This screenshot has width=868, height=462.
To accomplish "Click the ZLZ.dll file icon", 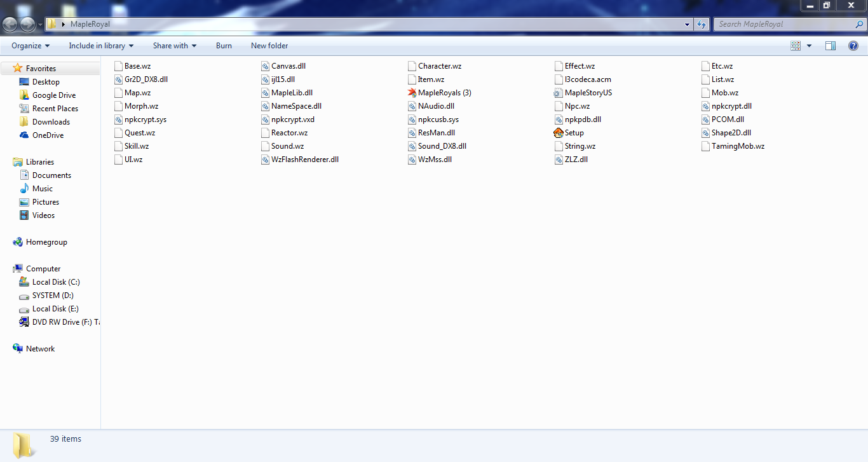I will coord(559,160).
